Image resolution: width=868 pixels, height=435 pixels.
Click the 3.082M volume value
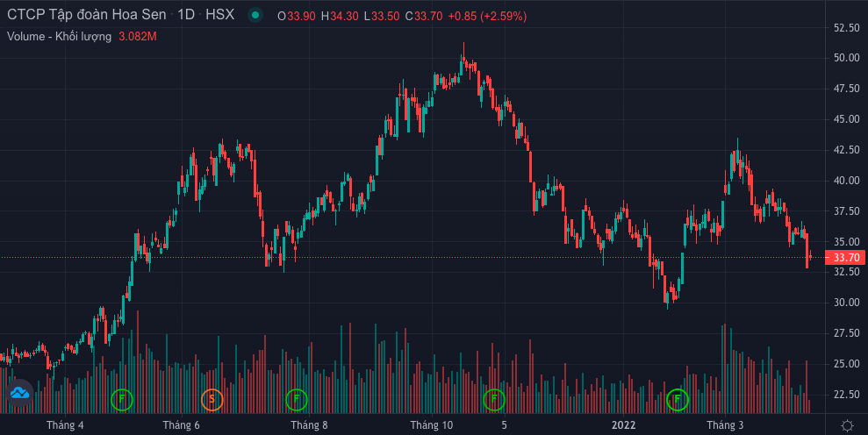[137, 36]
